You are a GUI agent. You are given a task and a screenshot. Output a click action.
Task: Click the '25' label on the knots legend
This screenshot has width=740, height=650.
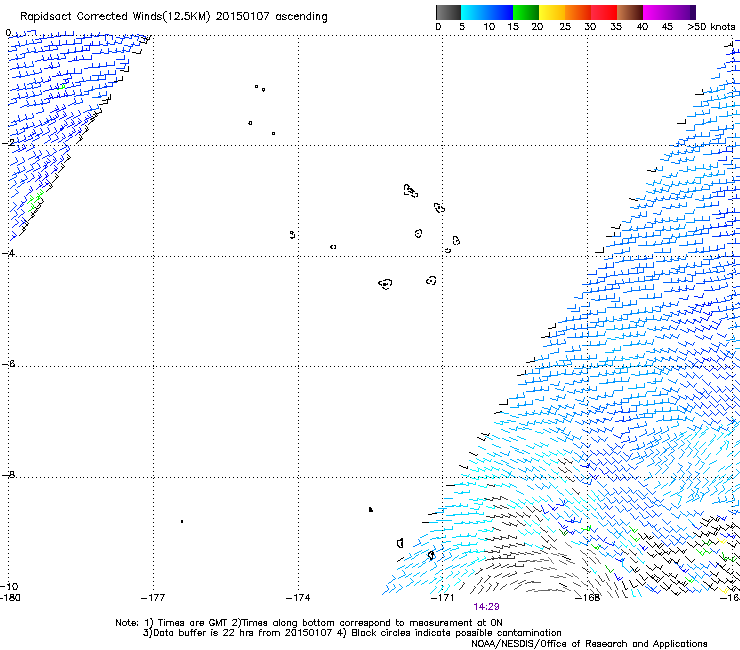tap(565, 27)
